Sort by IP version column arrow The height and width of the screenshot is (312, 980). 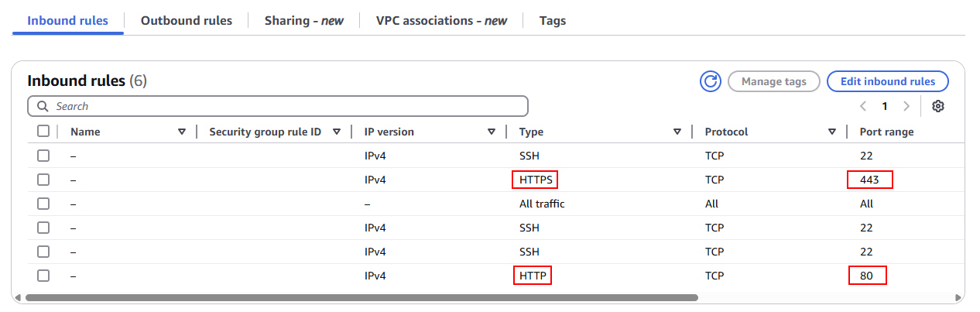(x=492, y=132)
